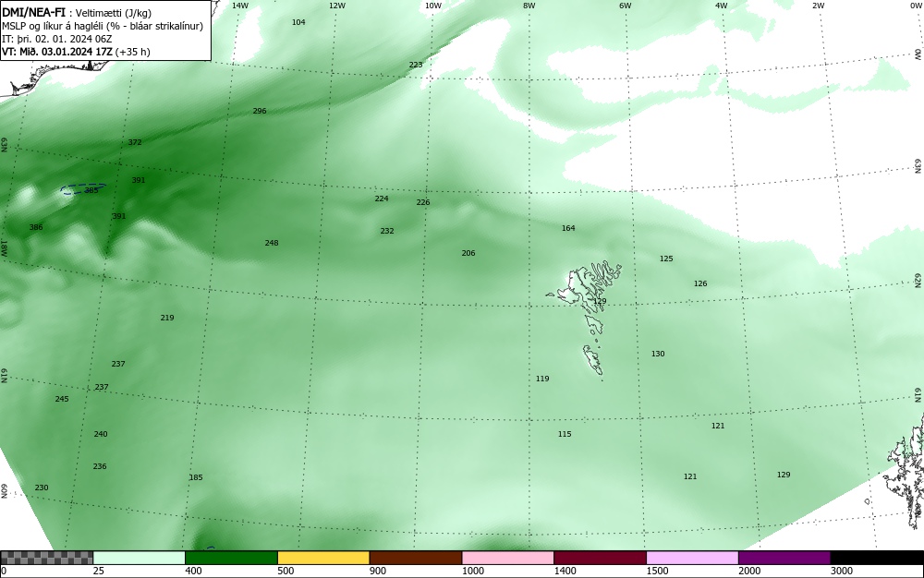The height and width of the screenshot is (578, 924).
Task: Click the map value 185
Action: [196, 478]
